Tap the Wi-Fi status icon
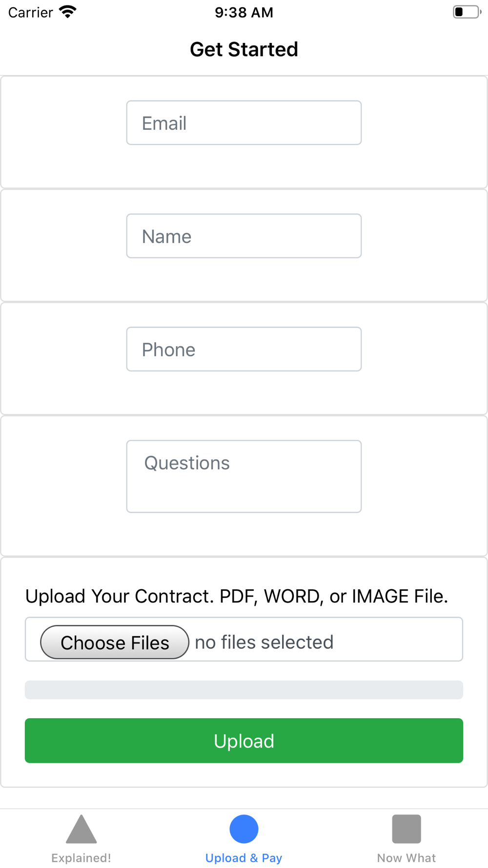 pos(68,12)
